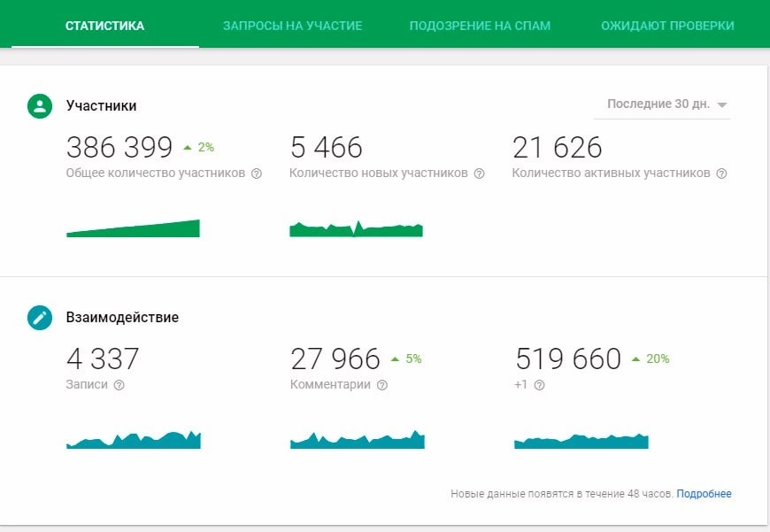
Task: Click help icon next to Общее количество участников
Action: (257, 173)
